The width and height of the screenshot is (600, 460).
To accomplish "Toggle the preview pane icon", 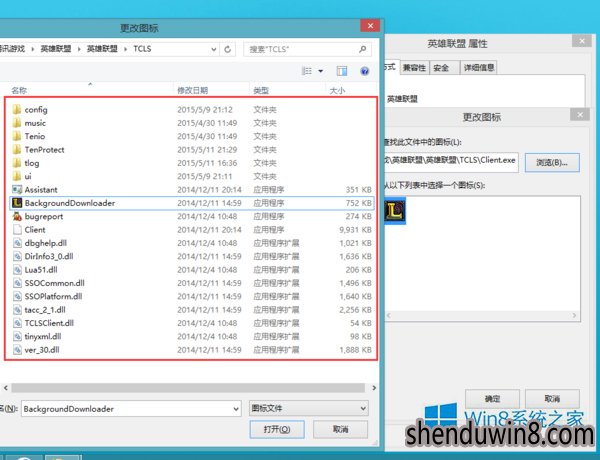I will (x=342, y=71).
